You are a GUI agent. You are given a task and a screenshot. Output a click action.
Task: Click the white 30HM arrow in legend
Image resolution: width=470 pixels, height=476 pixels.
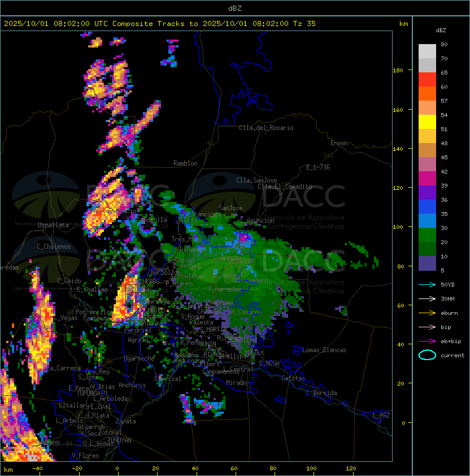(x=427, y=298)
